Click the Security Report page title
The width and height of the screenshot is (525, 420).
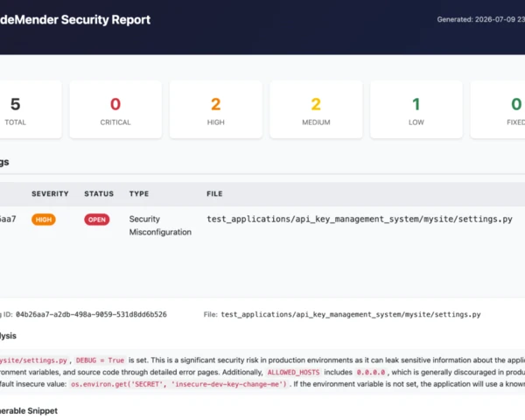click(75, 20)
